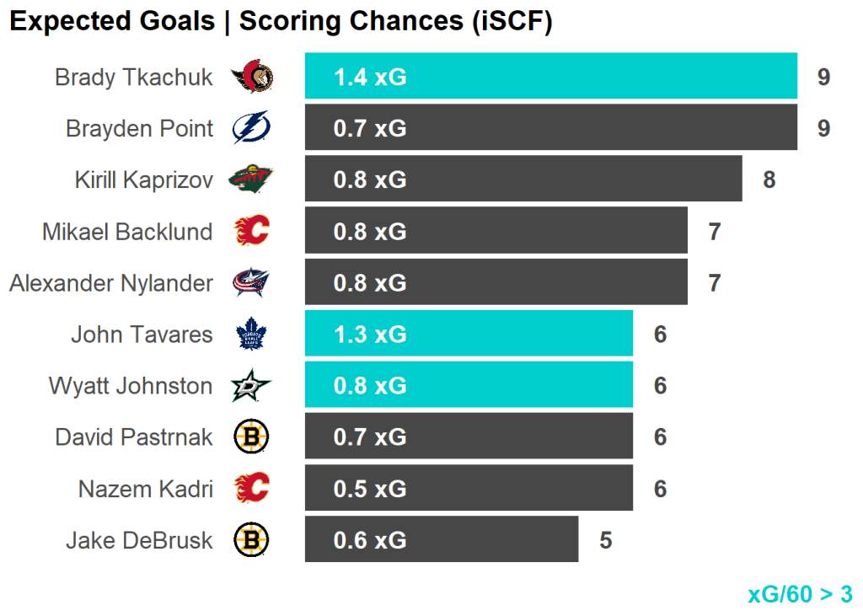Click Brayden Point's gray 0.7 xG bar

[x=550, y=129]
